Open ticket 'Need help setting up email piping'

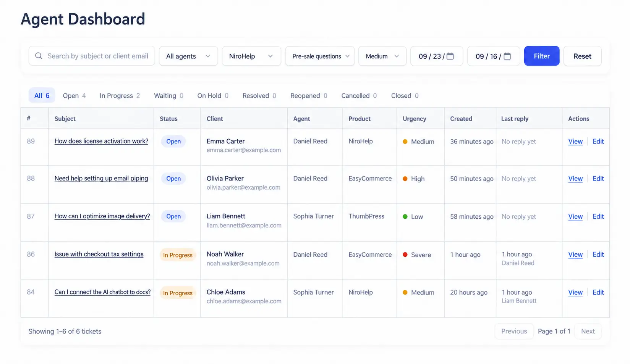[x=101, y=179]
